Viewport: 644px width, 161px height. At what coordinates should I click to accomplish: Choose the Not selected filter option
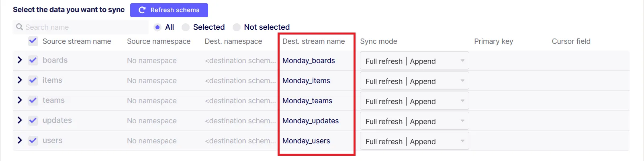click(237, 27)
